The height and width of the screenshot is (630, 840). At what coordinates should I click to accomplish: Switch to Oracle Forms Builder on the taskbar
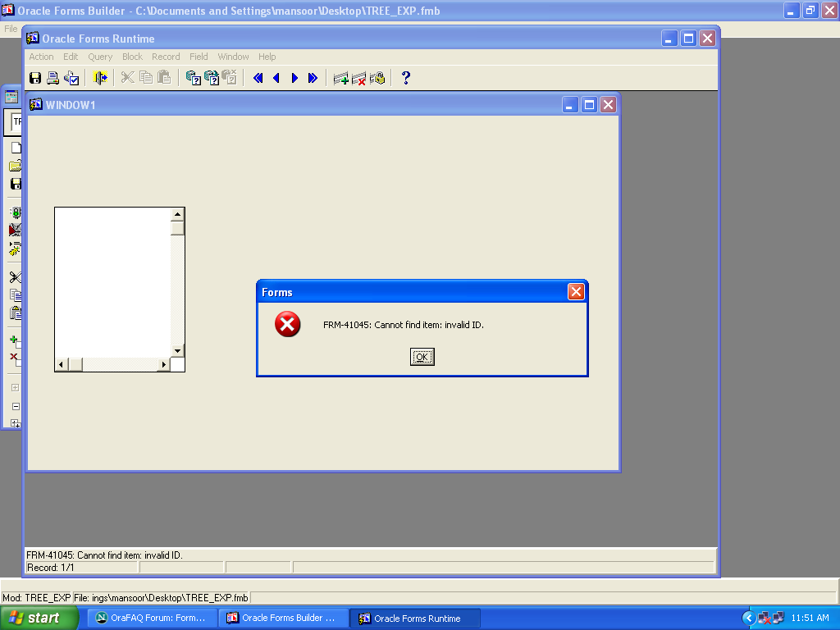coord(284,619)
